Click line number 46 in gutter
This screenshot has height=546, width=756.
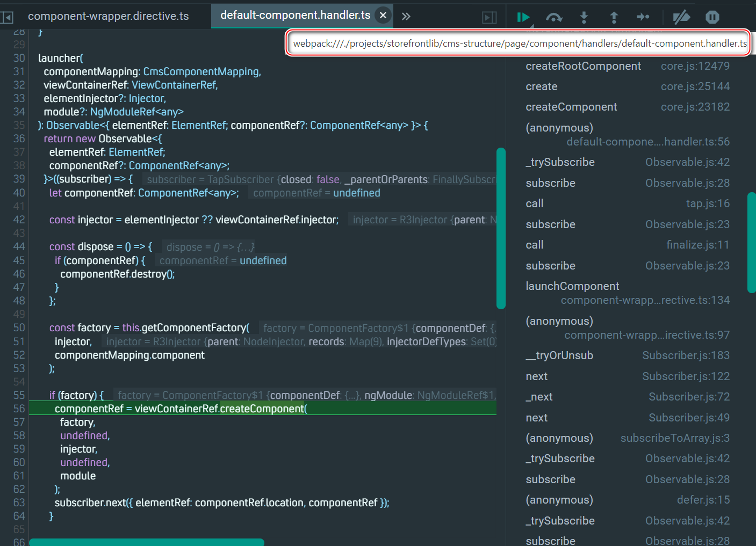click(19, 274)
